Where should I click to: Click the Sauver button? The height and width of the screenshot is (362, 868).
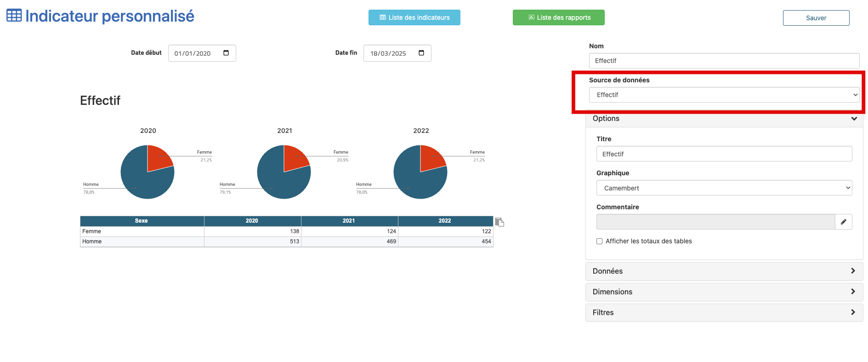(x=816, y=18)
